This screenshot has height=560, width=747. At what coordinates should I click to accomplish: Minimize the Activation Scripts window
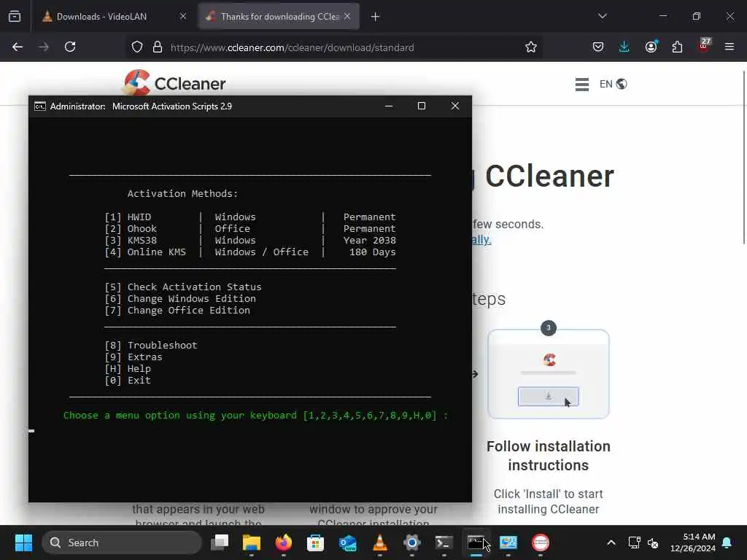point(389,106)
